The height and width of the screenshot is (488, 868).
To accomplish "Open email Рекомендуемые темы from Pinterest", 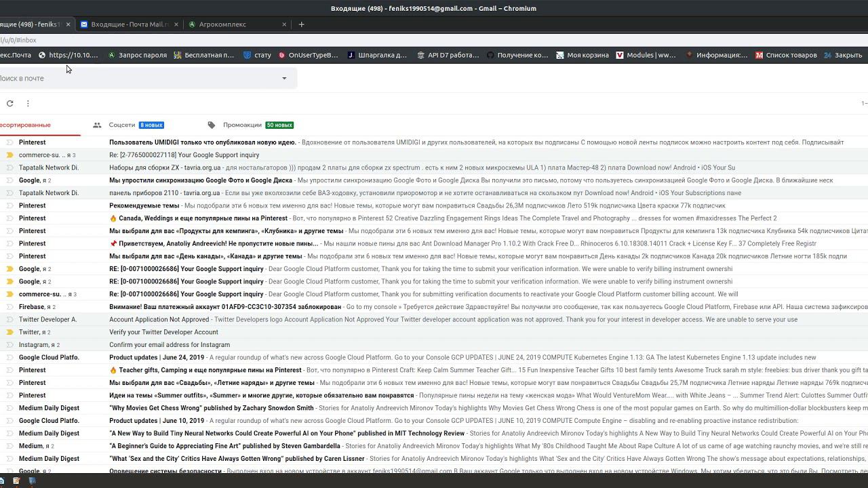I will (434, 206).
